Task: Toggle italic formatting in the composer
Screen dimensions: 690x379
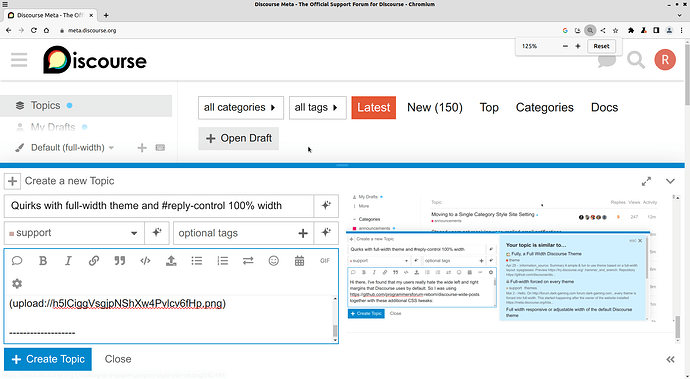Action: tap(68, 261)
